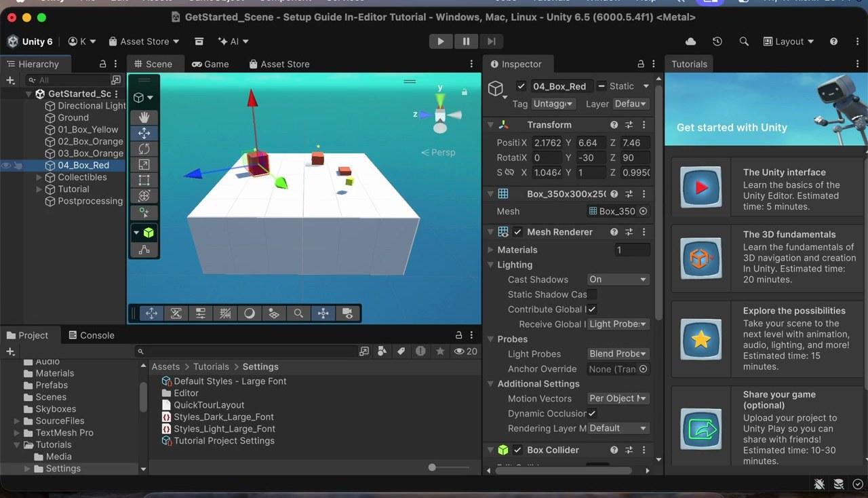The height and width of the screenshot is (498, 868).
Task: Disable the Mesh Renderer component checkbox
Action: [x=518, y=232]
